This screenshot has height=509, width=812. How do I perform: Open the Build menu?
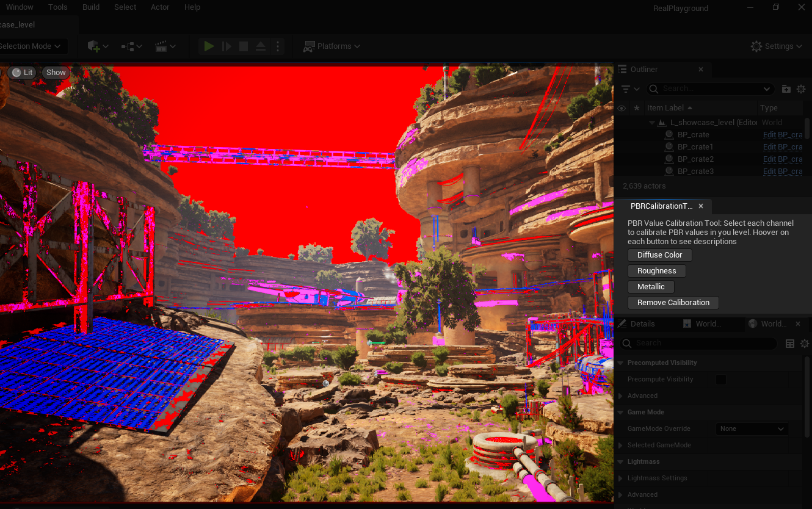(x=91, y=7)
